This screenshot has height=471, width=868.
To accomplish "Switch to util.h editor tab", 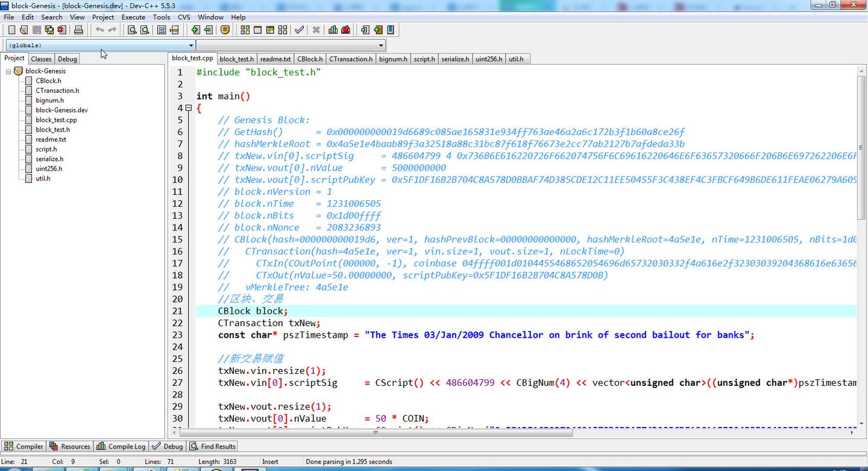I will tap(516, 59).
